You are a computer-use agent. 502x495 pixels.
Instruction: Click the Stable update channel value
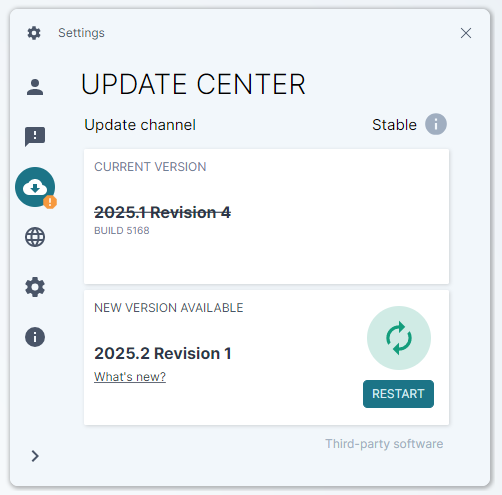pos(394,125)
